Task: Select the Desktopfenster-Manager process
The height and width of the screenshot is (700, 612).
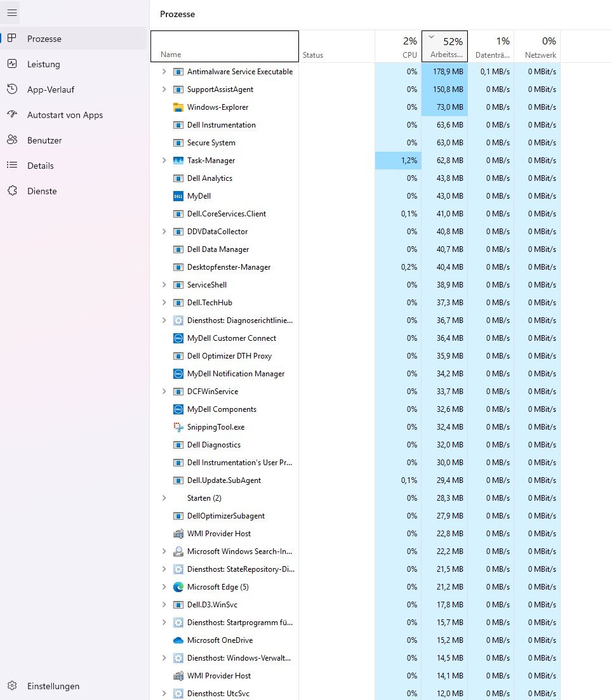Action: (x=356, y=267)
